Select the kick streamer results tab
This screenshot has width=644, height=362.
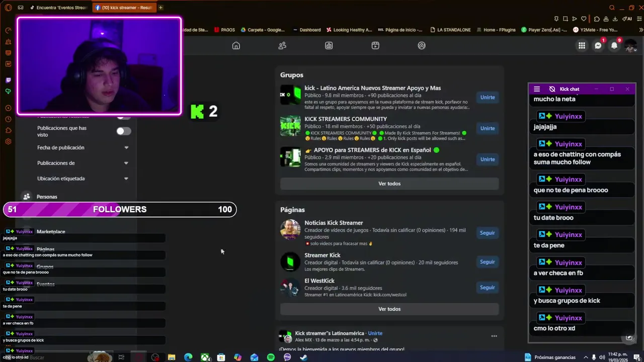[124, 8]
